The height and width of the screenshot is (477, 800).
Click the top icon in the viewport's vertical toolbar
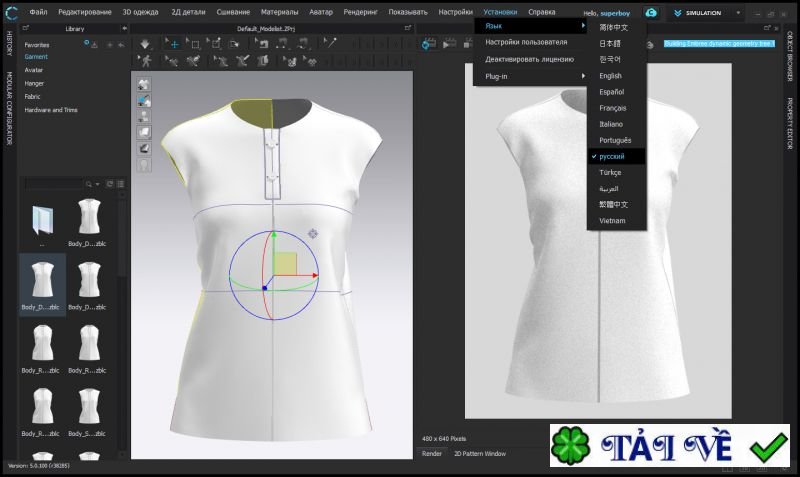144,84
